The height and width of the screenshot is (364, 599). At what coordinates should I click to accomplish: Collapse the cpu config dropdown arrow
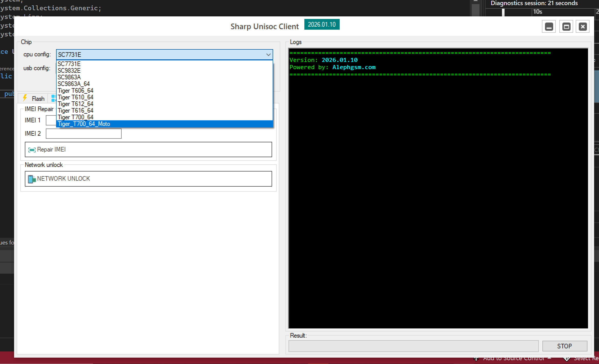click(x=268, y=55)
